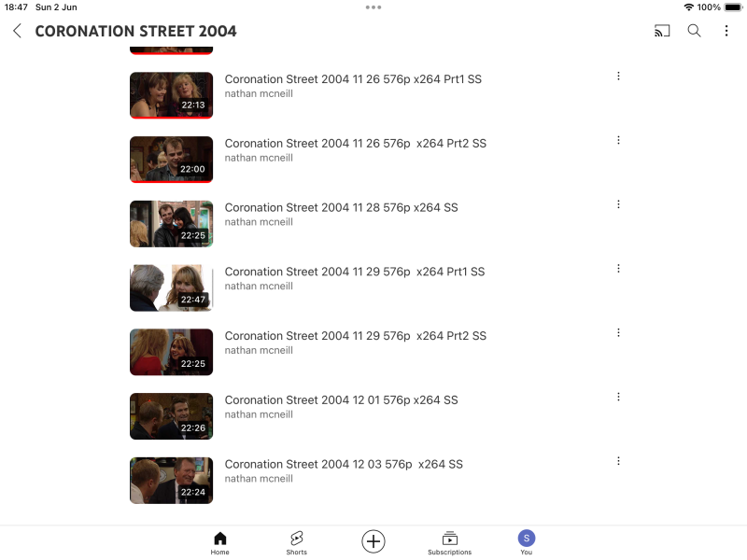
Task: Open playlist overflow menu in header
Action: (726, 31)
